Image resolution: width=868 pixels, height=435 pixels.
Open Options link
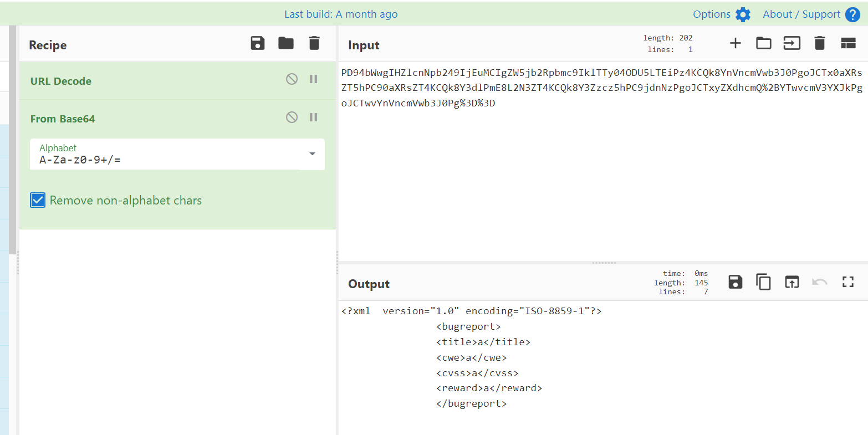pyautogui.click(x=712, y=14)
